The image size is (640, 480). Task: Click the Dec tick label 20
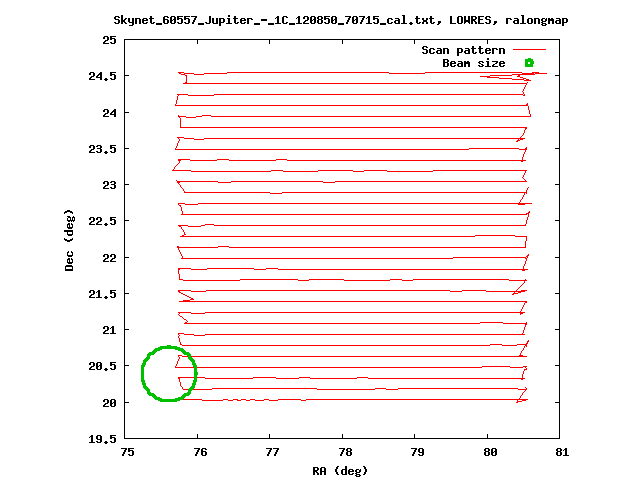point(109,403)
